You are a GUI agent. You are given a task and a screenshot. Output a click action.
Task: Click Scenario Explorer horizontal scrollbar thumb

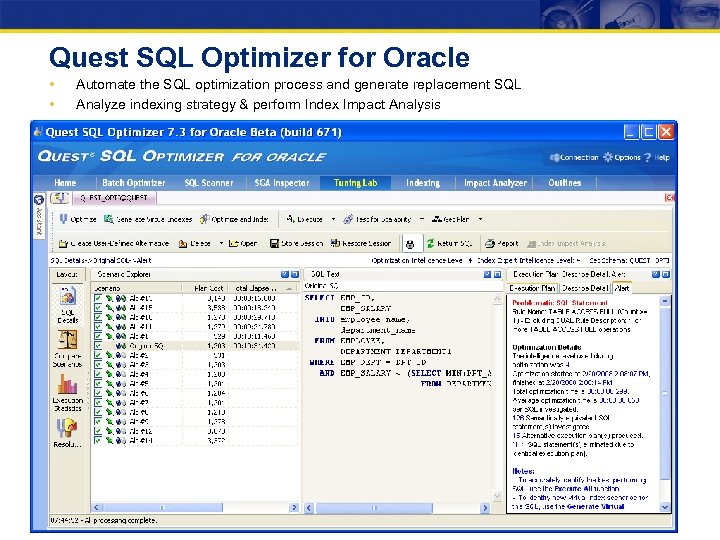(x=163, y=507)
